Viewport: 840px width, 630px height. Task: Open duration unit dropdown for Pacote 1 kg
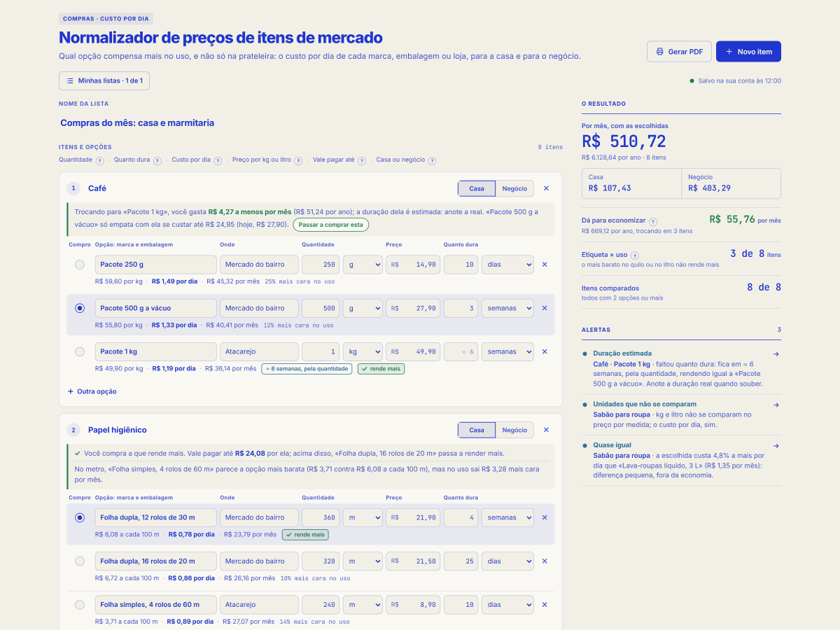pos(507,351)
